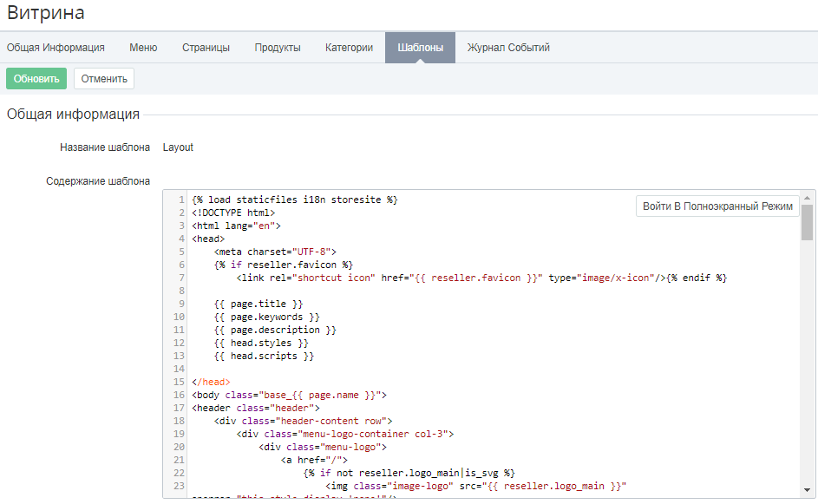The width and height of the screenshot is (818, 504).
Task: Click the active Шаблоны tab
Action: click(x=420, y=48)
